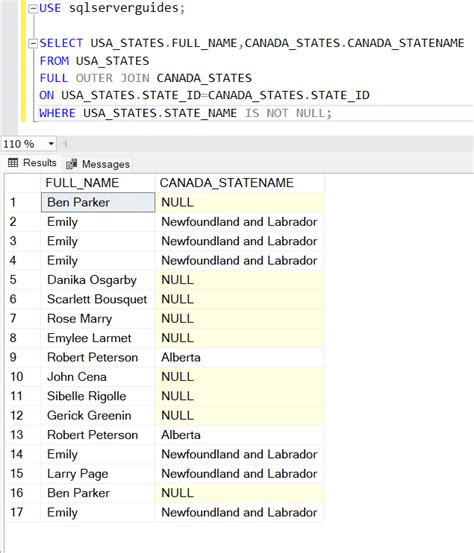The height and width of the screenshot is (553, 474).
Task: Click CANADA_STATES in the FULL OUTER JOIN line
Action: pos(204,78)
